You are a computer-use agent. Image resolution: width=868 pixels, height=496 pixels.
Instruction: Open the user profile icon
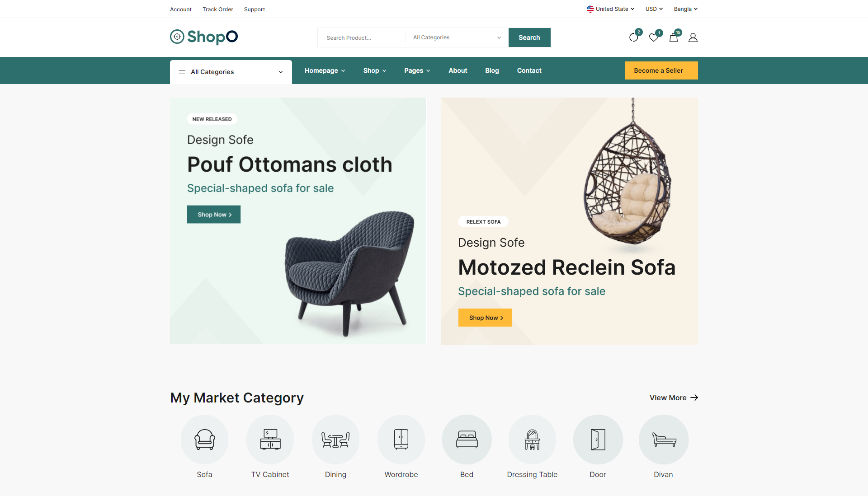tap(693, 37)
